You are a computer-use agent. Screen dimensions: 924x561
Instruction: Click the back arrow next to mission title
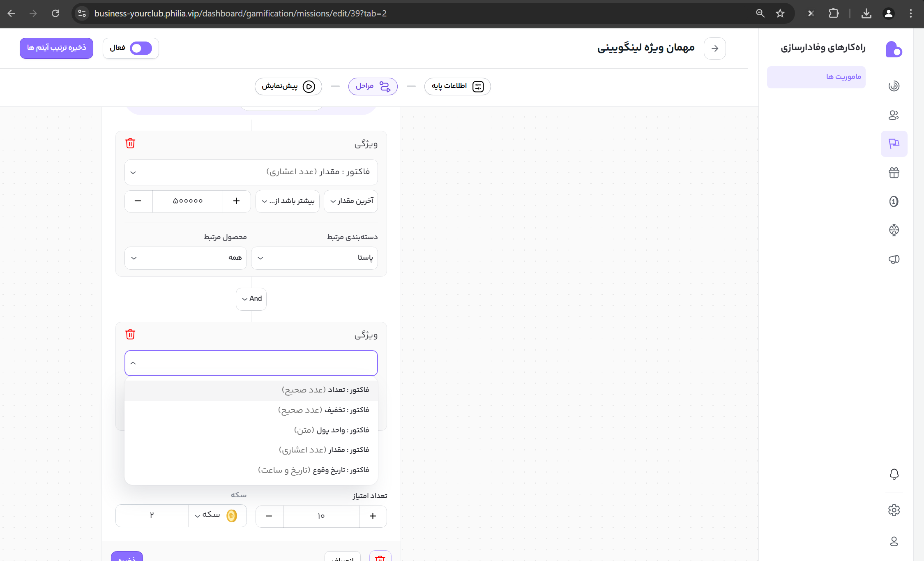[714, 48]
